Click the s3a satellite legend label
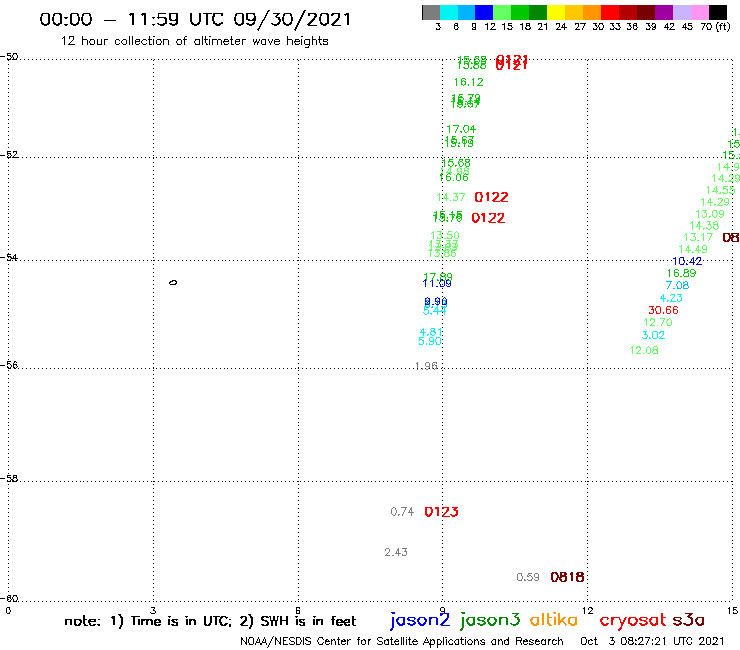Viewport: 740px width, 650px height. [688, 620]
